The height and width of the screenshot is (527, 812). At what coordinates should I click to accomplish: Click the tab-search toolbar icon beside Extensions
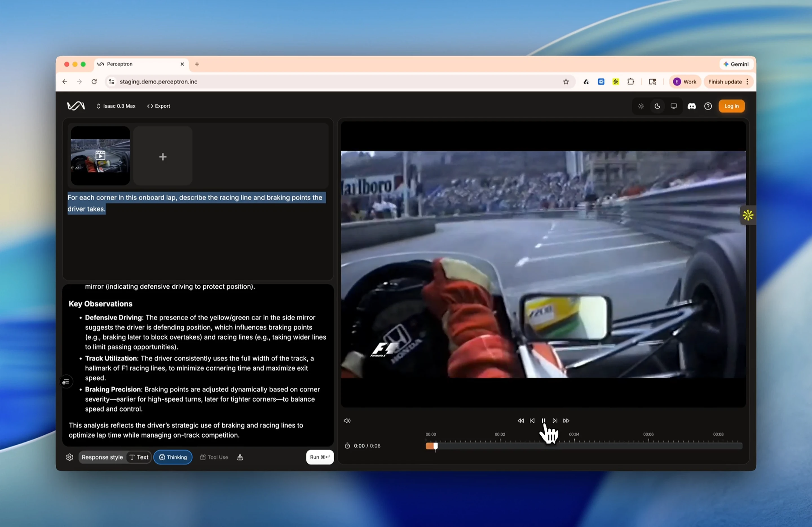(652, 81)
